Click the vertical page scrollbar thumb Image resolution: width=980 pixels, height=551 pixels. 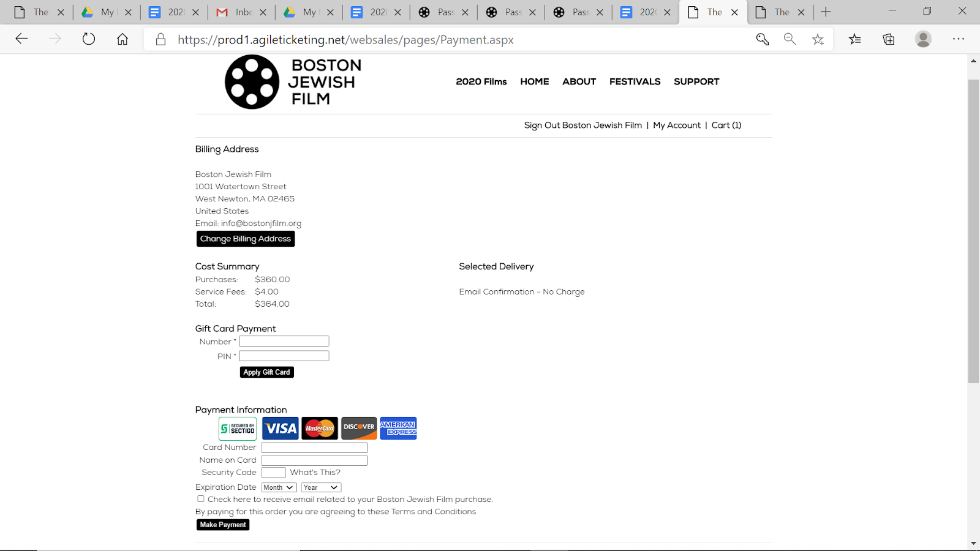973,231
